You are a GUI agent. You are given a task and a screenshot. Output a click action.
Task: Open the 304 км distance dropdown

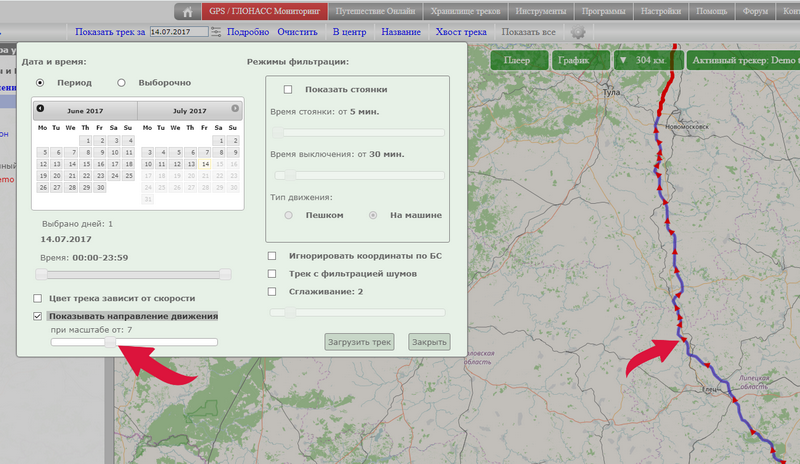645,60
